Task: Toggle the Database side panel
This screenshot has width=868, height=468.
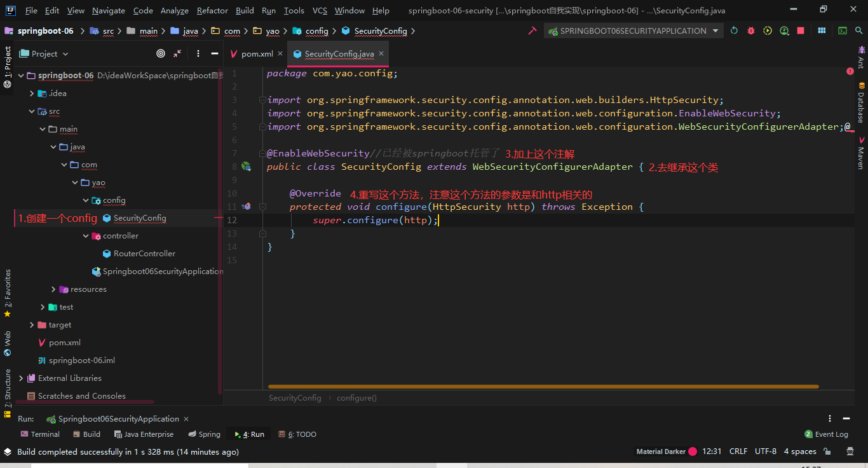Action: point(861,105)
